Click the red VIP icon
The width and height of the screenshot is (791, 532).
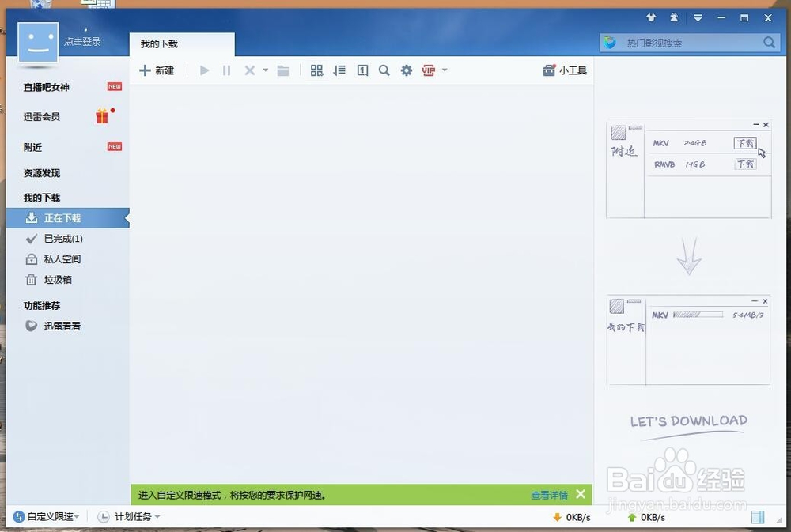coord(429,70)
